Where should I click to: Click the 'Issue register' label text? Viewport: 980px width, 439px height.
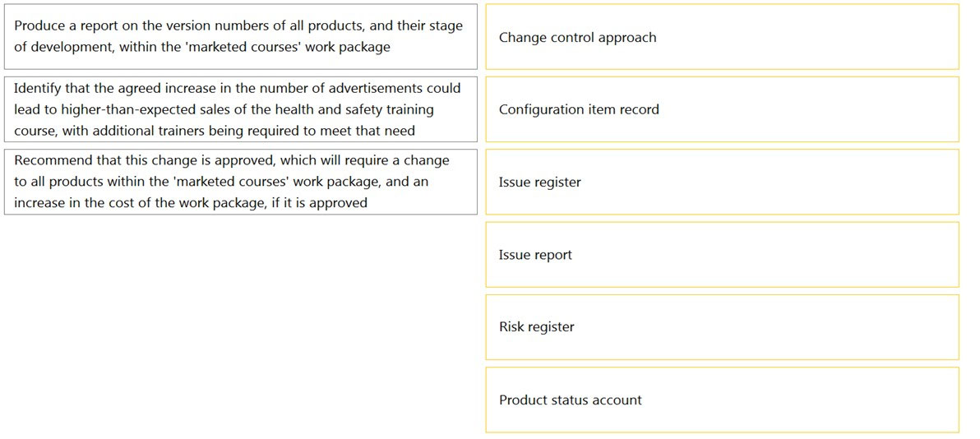click(539, 183)
